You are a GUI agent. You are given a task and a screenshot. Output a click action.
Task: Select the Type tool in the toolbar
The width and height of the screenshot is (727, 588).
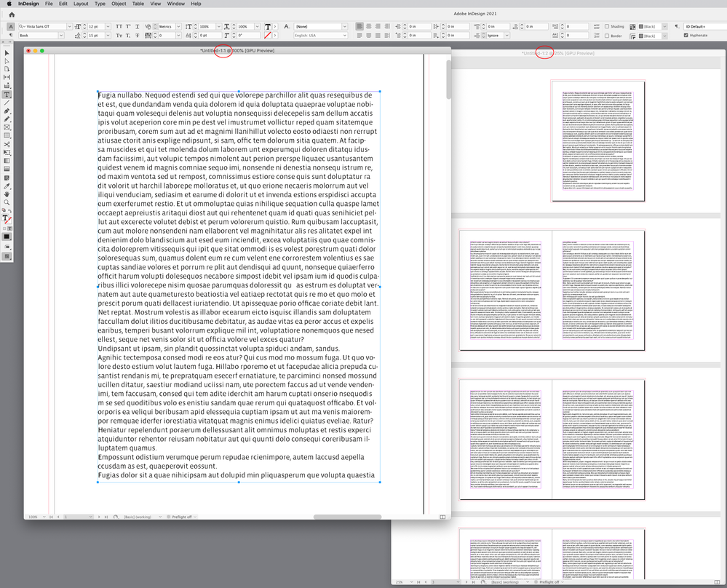pos(6,93)
